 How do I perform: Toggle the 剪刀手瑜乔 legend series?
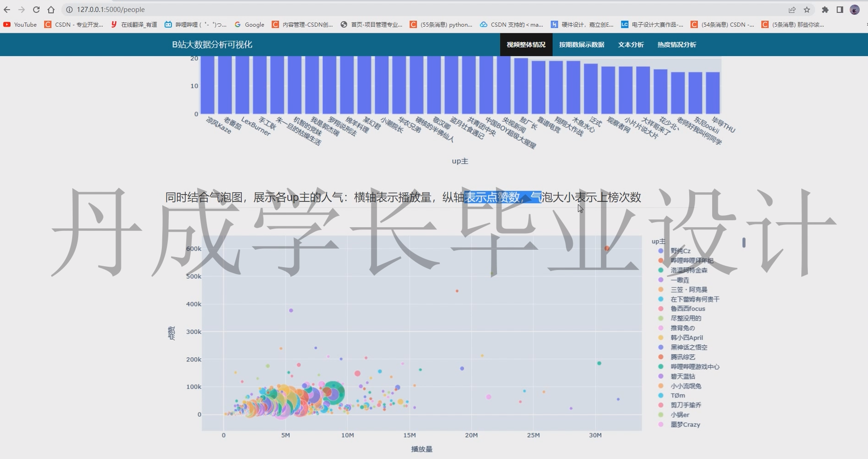coord(680,405)
